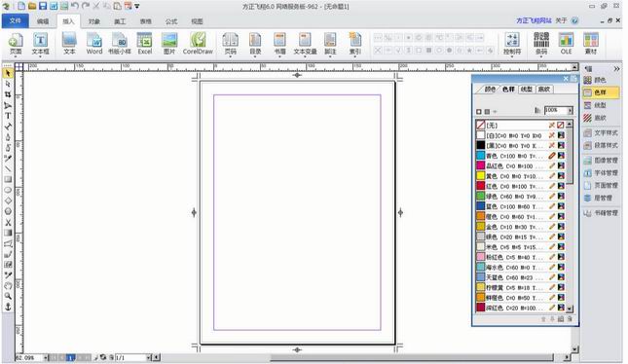Open the 线型 tab in the swatch panel
This screenshot has width=628, height=364.
pyautogui.click(x=527, y=90)
